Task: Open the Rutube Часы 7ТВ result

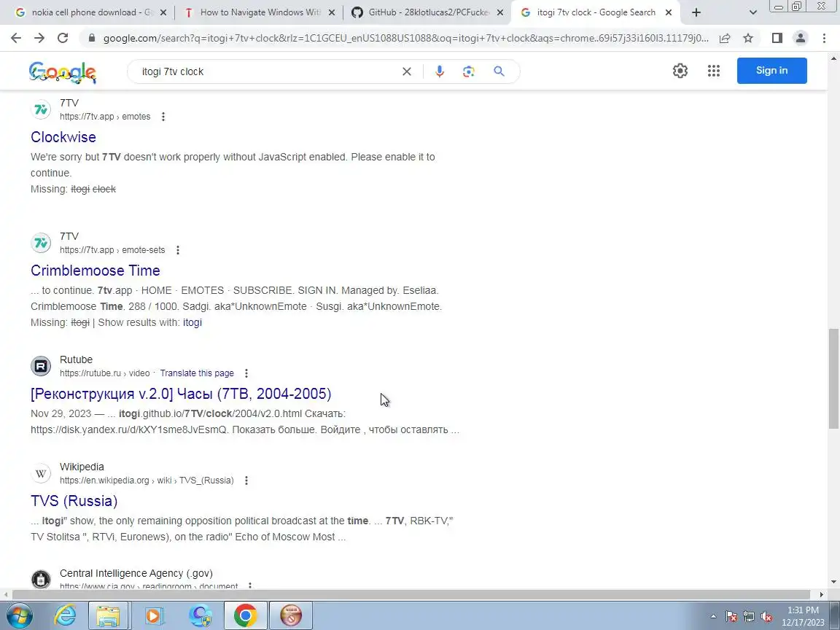Action: (x=181, y=394)
